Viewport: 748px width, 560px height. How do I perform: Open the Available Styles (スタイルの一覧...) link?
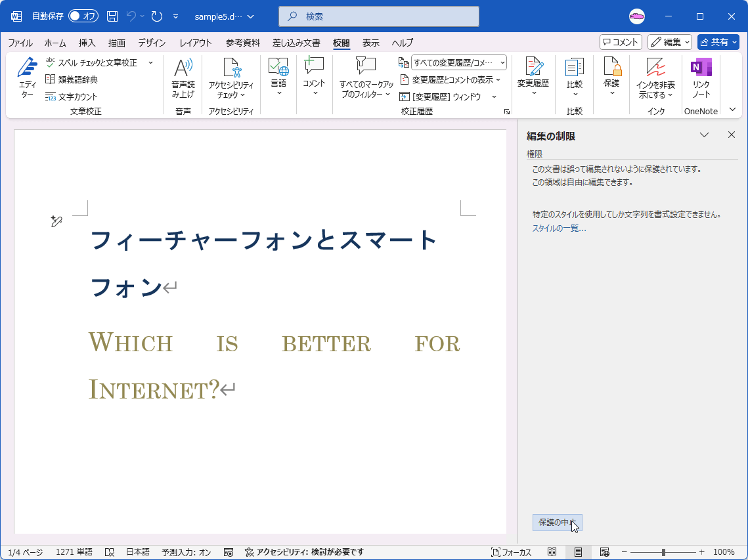[559, 228]
